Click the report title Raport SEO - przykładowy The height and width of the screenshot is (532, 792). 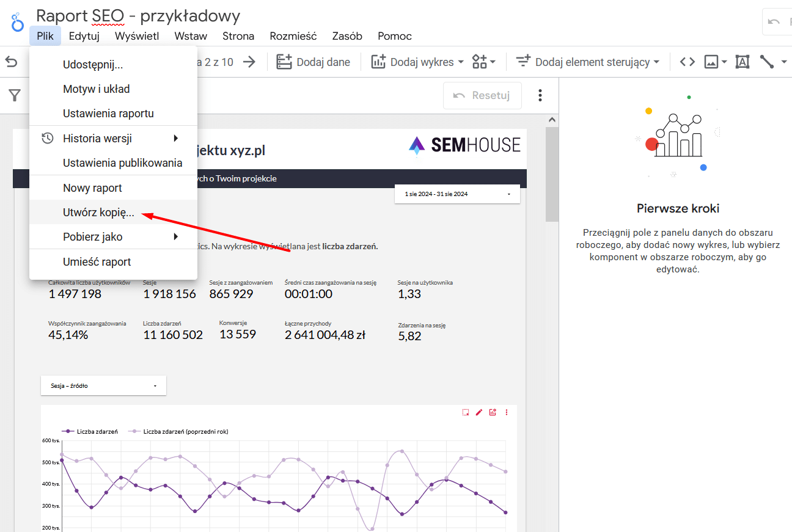138,15
